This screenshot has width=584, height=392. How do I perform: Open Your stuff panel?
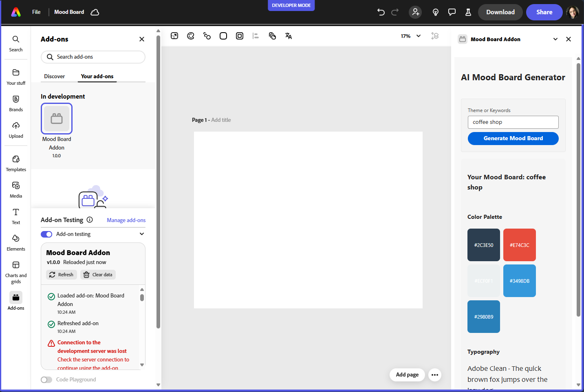16,77
